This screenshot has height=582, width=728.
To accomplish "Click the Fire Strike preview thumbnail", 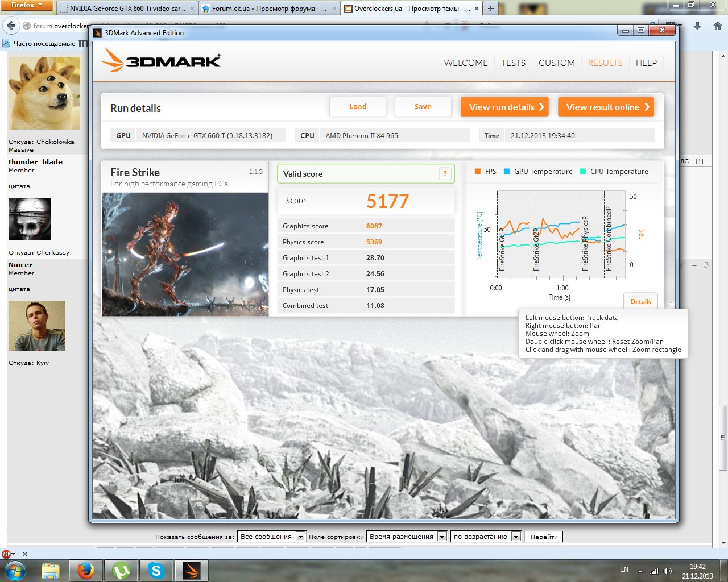I will pyautogui.click(x=185, y=255).
